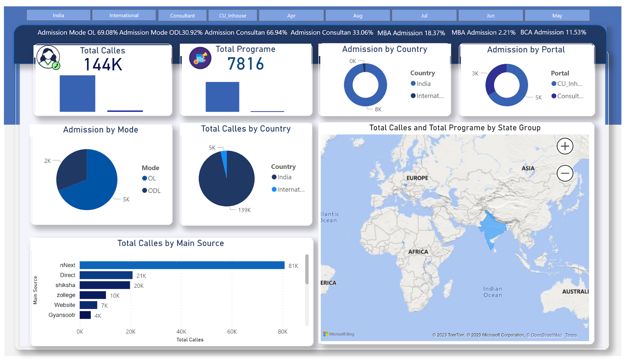Click the large bar in Total Calles card
Image resolution: width=627 pixels, height=364 pixels.
pyautogui.click(x=77, y=93)
